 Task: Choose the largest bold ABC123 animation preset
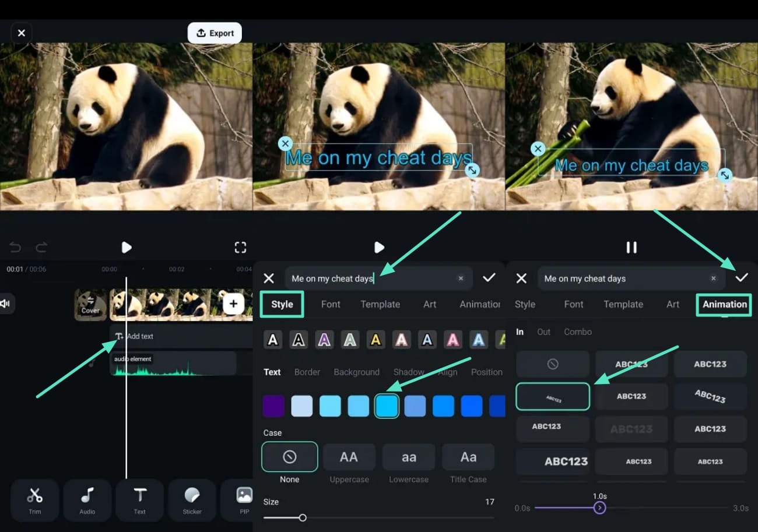pyautogui.click(x=553, y=461)
